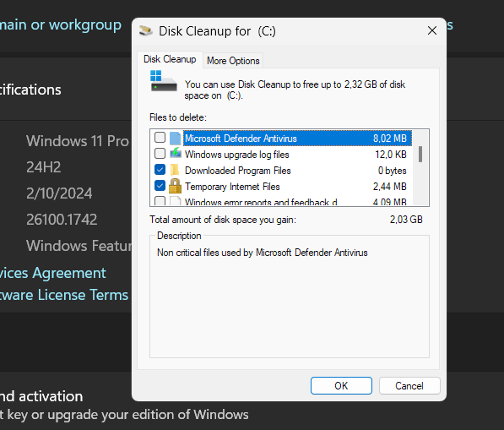Viewport: 504px width, 430px height.
Task: Open the Services Agreement link in Settings
Action: [52, 274]
